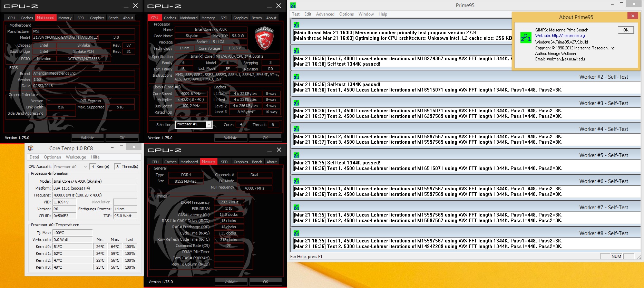Image resolution: width=644 pixels, height=288 pixels.
Task: Select Bench tab in the Memory CPU-Z window
Action: (257, 162)
